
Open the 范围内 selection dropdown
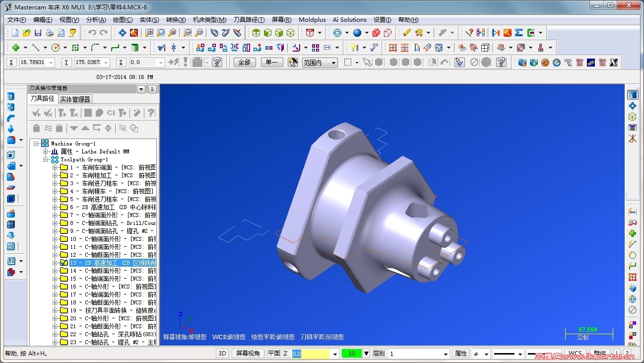click(333, 63)
